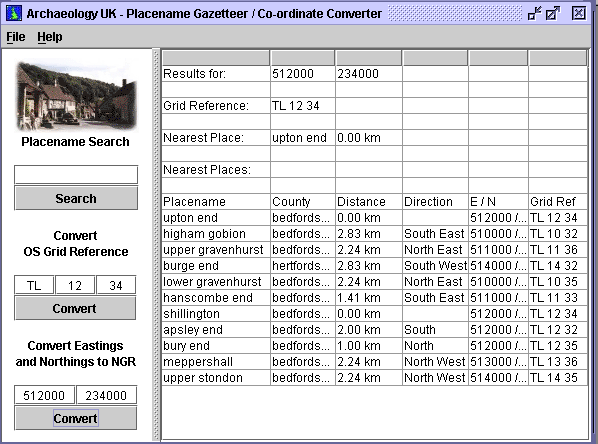The image size is (598, 444).
Task: Focus the Placename Search text box
Action: tap(76, 174)
